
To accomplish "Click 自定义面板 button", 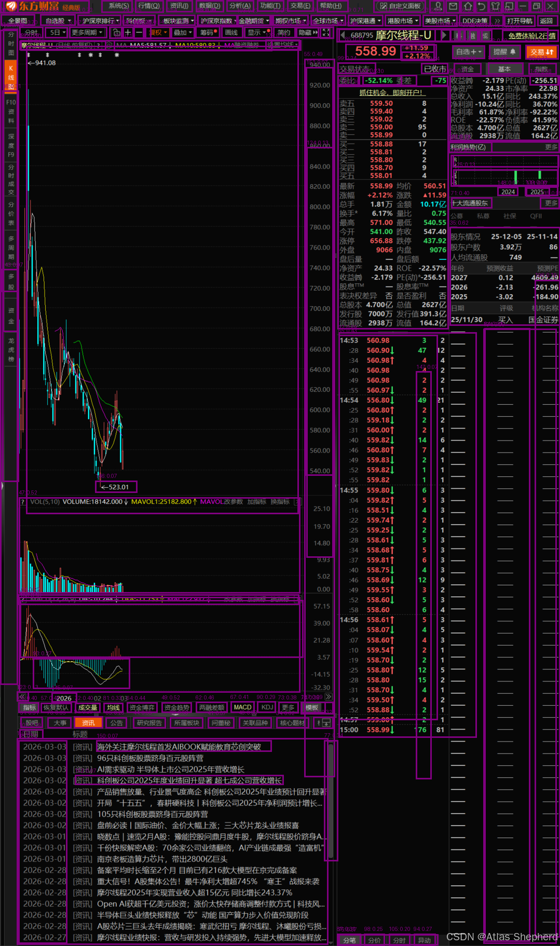I will click(400, 6).
